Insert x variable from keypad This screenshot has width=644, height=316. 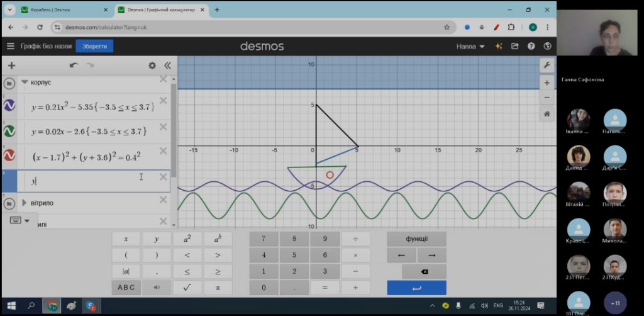click(126, 239)
